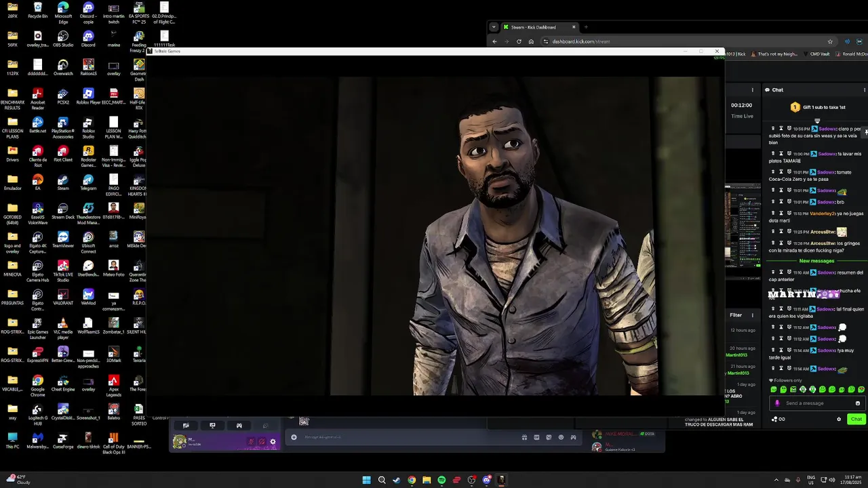This screenshot has height=488, width=868.
Task: Open Kick chat options menu
Action: pyautogui.click(x=864, y=89)
